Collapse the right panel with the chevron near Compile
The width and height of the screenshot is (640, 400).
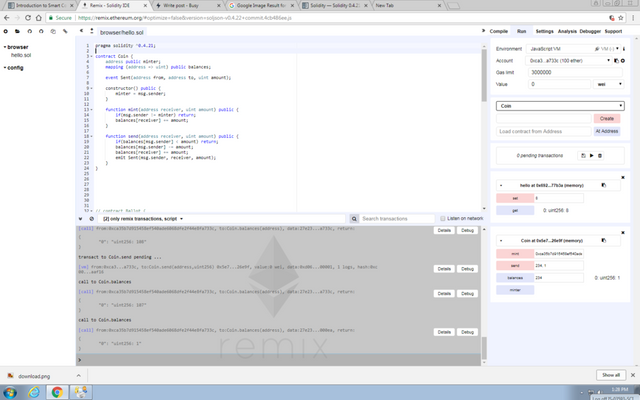[x=483, y=31]
